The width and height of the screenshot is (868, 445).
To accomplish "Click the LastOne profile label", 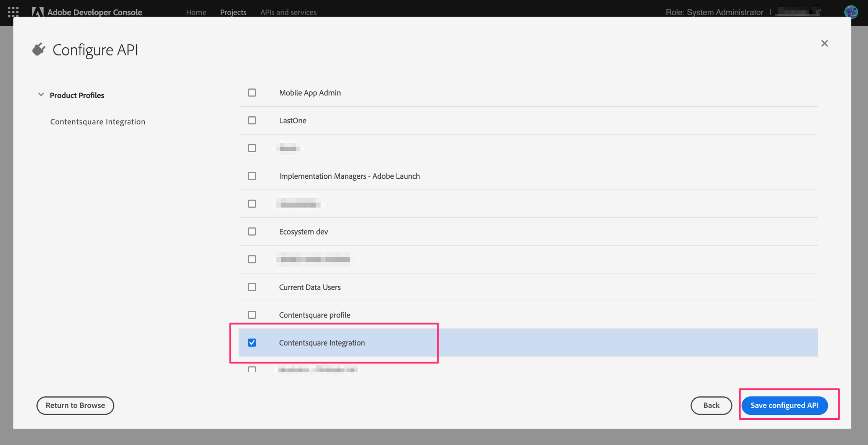I will pyautogui.click(x=292, y=121).
